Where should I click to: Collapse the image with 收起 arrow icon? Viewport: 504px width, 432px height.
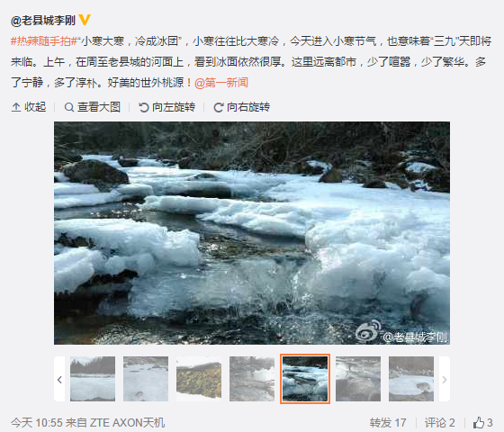[16, 107]
